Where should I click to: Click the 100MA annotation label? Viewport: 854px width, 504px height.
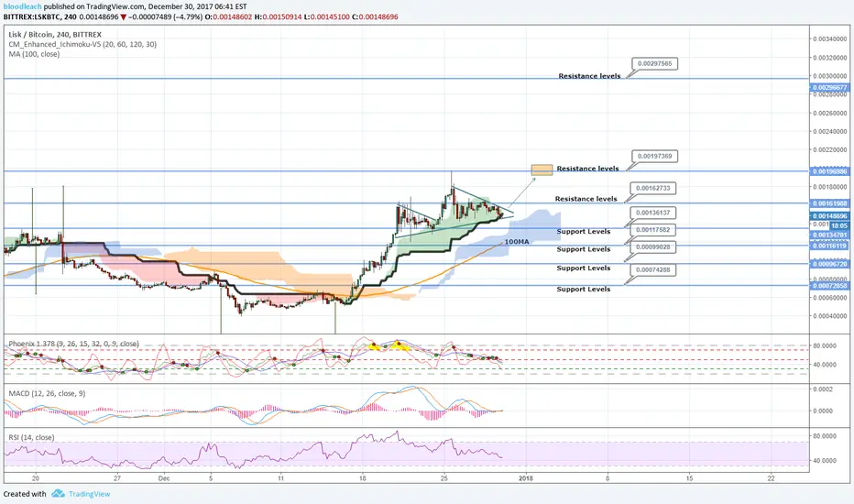coord(516,241)
